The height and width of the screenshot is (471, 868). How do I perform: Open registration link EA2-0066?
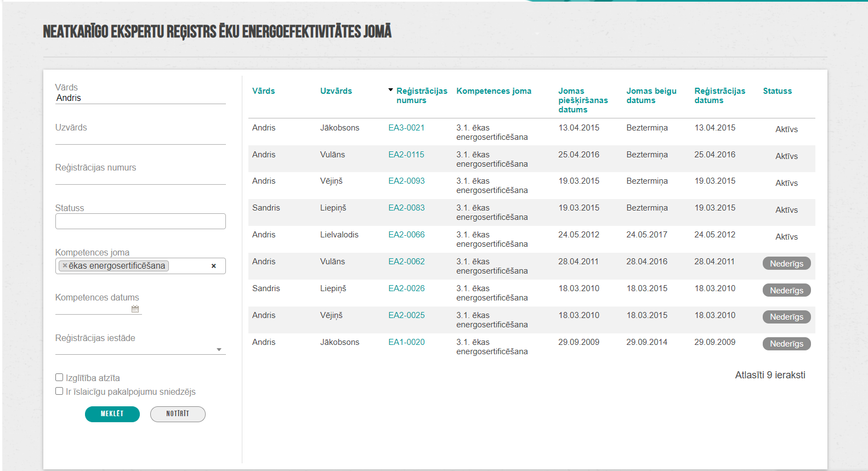(406, 235)
